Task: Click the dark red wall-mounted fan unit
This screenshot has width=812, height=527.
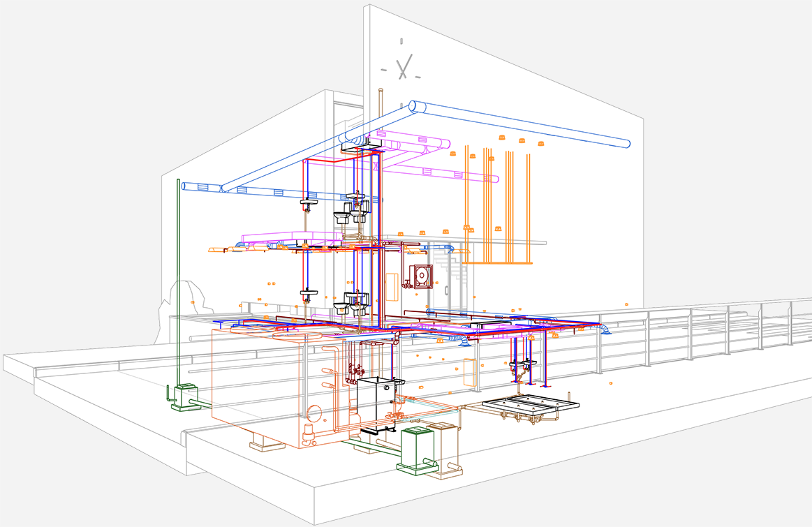Action: [422, 277]
